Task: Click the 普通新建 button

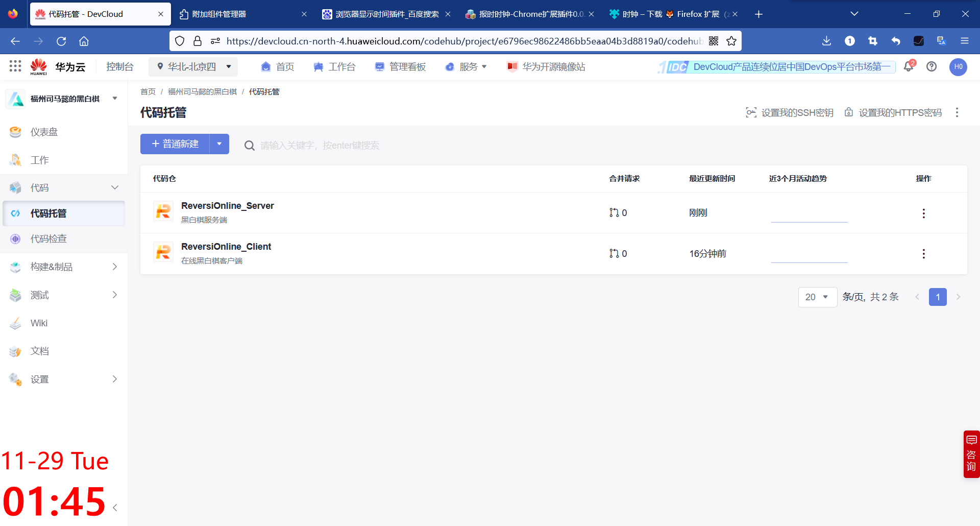Action: 175,144
